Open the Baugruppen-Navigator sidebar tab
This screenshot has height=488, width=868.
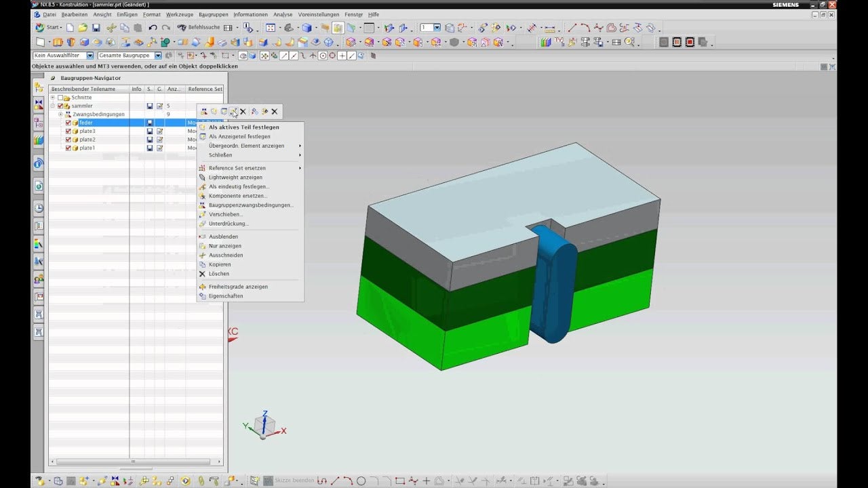(39, 87)
